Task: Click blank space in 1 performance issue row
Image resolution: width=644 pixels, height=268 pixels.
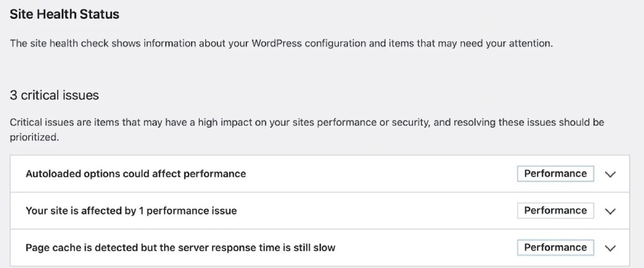Action: [x=376, y=211]
